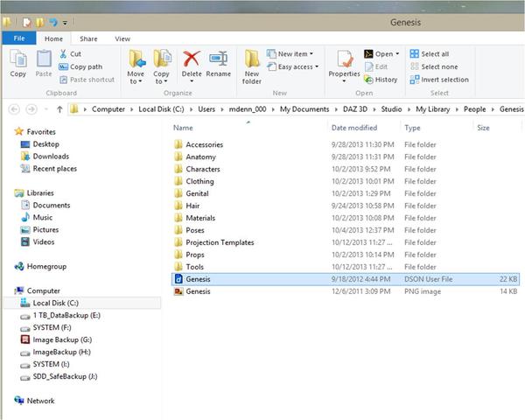Expand the chevron after People breadcrumb
Image resolution: width=525 pixels, height=420 pixels.
point(493,109)
